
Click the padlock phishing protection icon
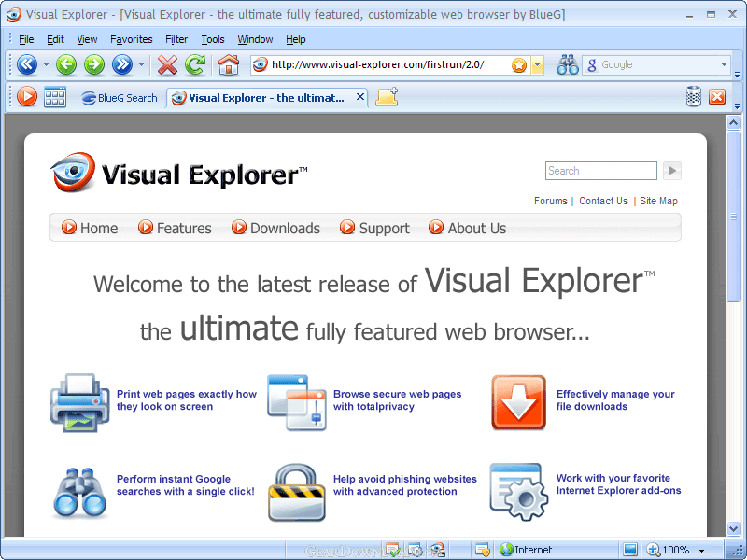pyautogui.click(x=297, y=493)
